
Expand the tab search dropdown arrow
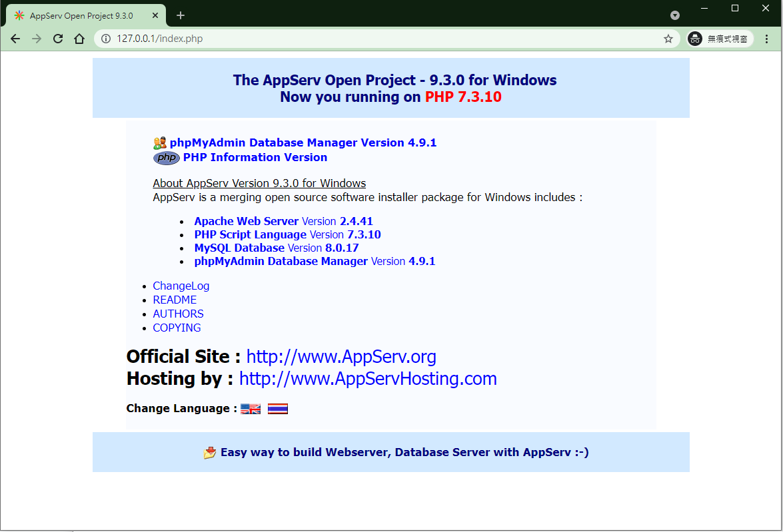[675, 15]
